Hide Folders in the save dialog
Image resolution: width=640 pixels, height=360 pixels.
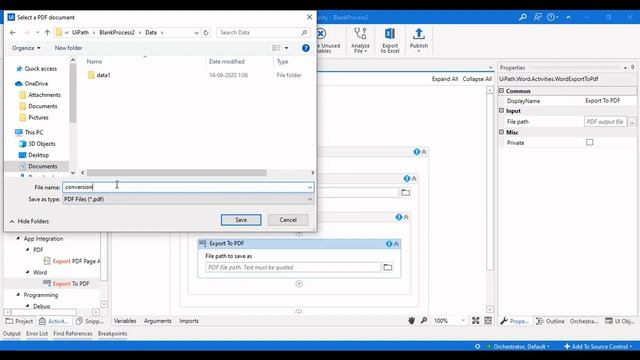pos(29,221)
